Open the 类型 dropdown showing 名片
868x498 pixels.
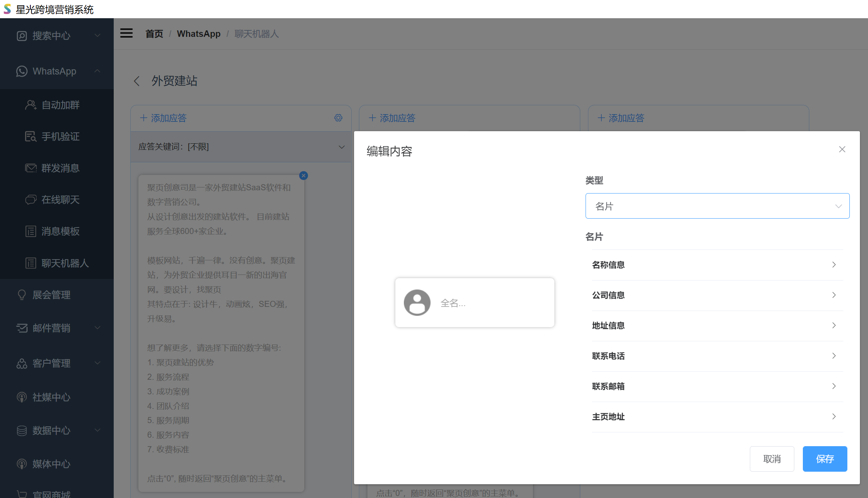tap(717, 206)
